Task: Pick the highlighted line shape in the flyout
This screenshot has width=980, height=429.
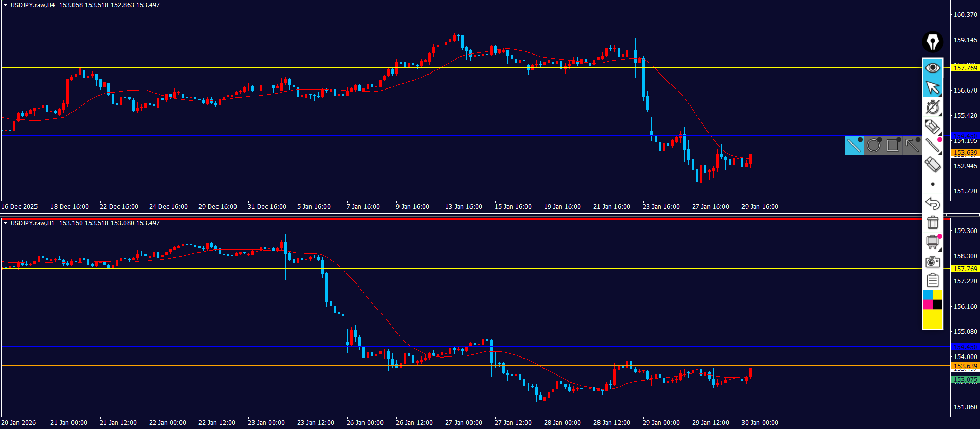Action: tap(854, 146)
